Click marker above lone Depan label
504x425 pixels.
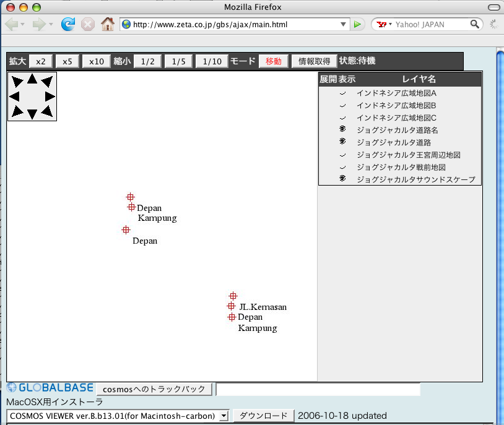pyautogui.click(x=126, y=230)
